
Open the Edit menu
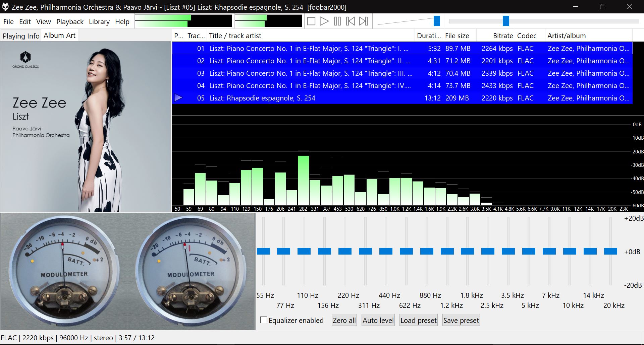(25, 22)
